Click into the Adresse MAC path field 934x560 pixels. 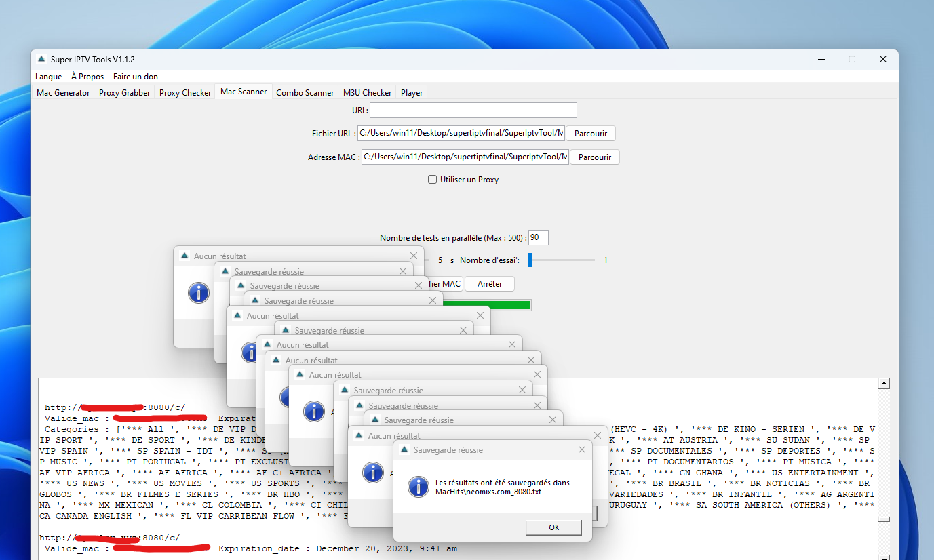click(465, 157)
